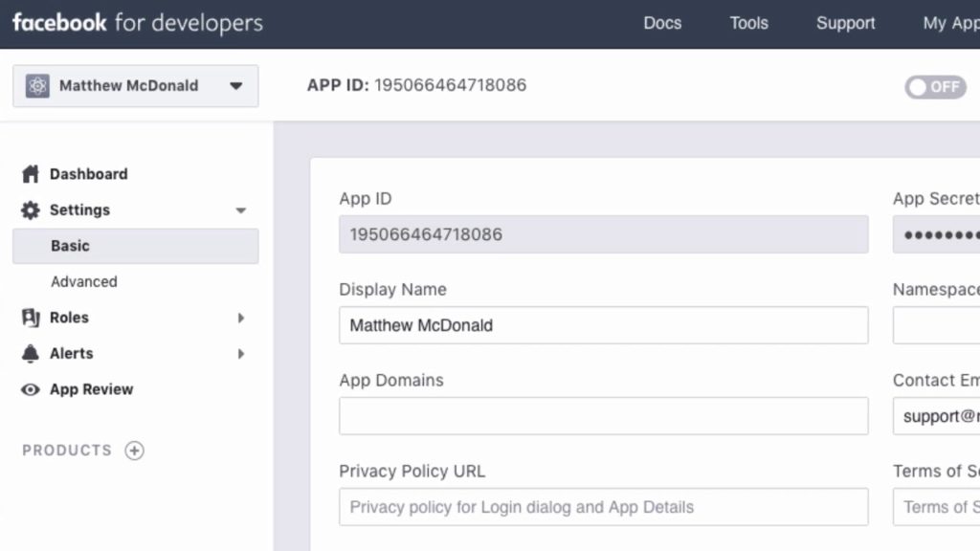Open Roles label in sidebar
This screenshot has width=980, height=551.
click(x=69, y=318)
